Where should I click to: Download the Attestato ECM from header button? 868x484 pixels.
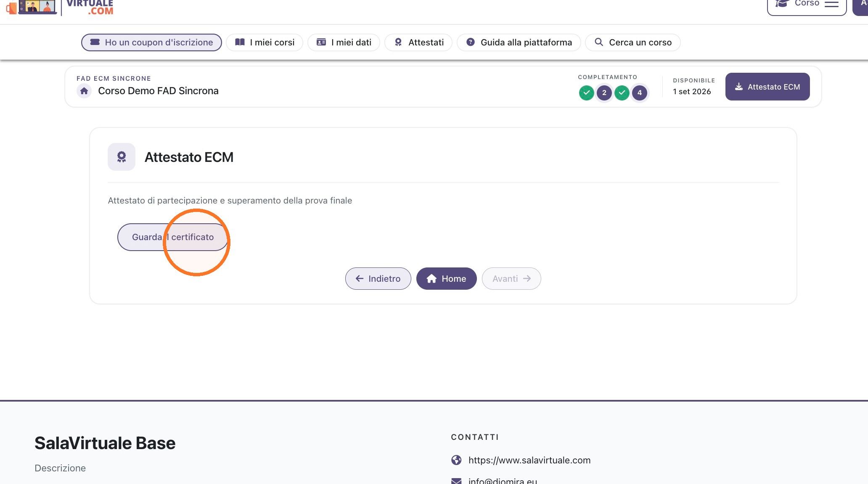click(x=767, y=87)
